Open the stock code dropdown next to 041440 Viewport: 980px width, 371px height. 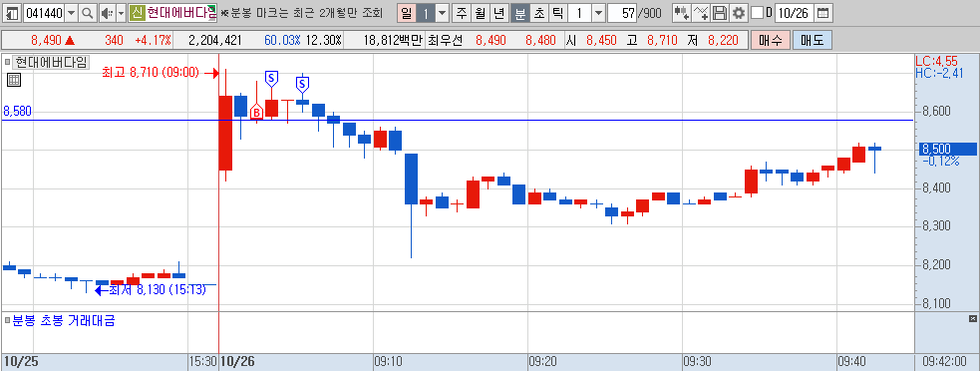point(71,13)
